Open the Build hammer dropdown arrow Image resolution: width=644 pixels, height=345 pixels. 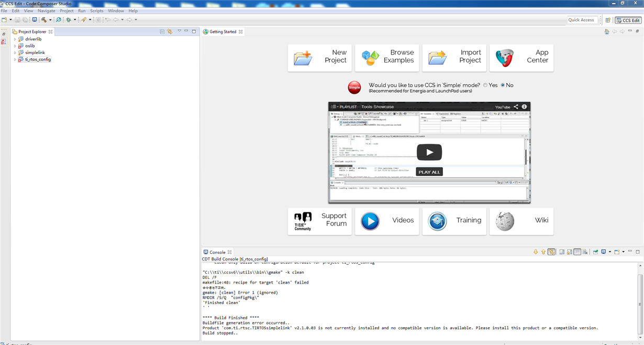click(50, 20)
